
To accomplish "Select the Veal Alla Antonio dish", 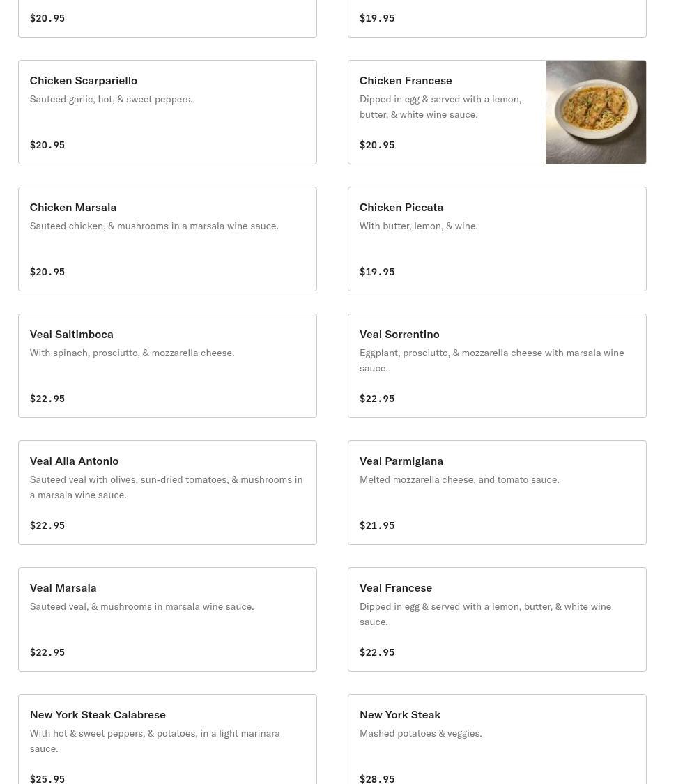I will [x=167, y=493].
